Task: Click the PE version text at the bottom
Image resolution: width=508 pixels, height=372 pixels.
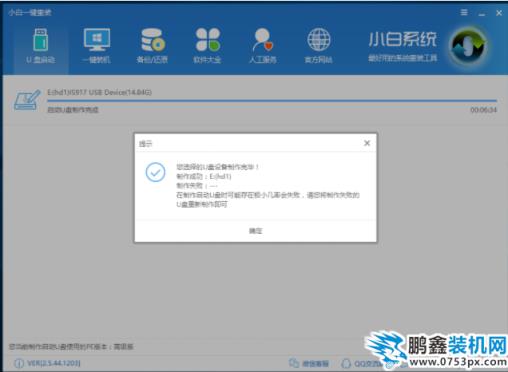Action: pos(71,347)
